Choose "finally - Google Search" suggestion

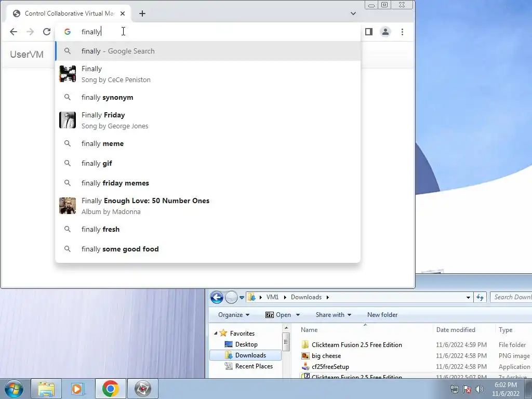(208, 51)
